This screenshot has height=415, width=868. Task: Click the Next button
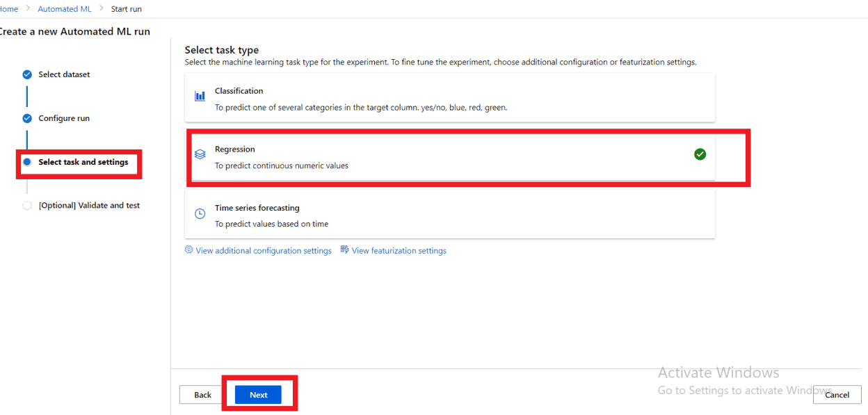(x=258, y=394)
